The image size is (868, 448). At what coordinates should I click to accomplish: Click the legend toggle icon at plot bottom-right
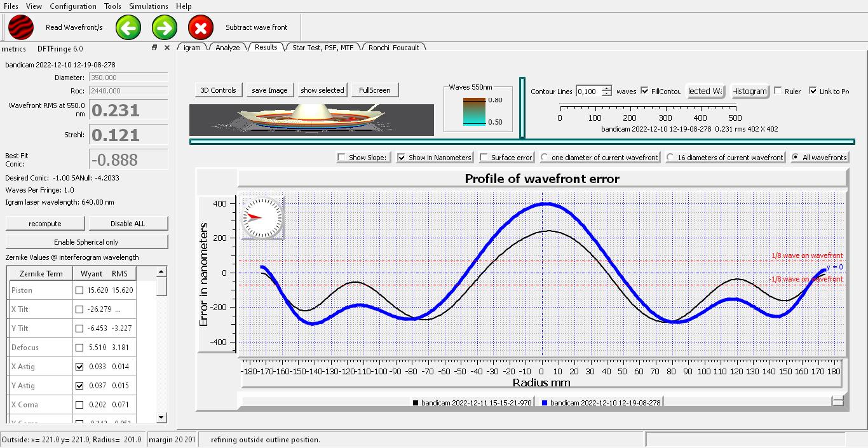[x=837, y=401]
